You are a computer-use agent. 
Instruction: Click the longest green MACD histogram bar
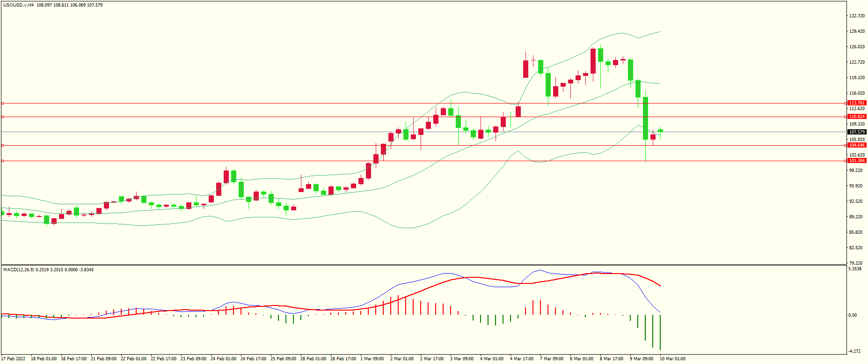pyautogui.click(x=660, y=333)
